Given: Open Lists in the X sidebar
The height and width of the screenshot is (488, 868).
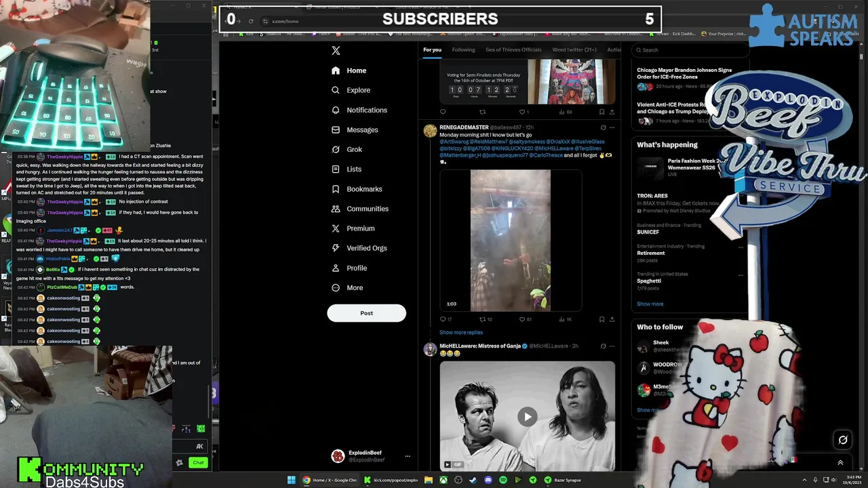Looking at the screenshot, I should pyautogui.click(x=347, y=169).
